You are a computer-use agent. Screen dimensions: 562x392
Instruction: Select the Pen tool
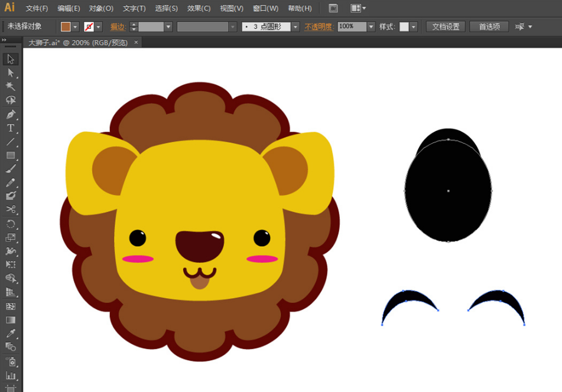click(11, 114)
